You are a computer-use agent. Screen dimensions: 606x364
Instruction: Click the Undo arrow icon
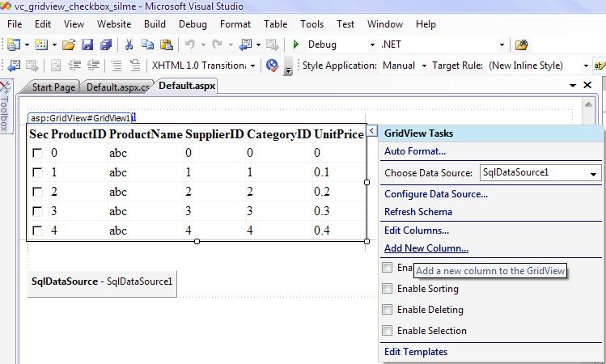pyautogui.click(x=190, y=44)
